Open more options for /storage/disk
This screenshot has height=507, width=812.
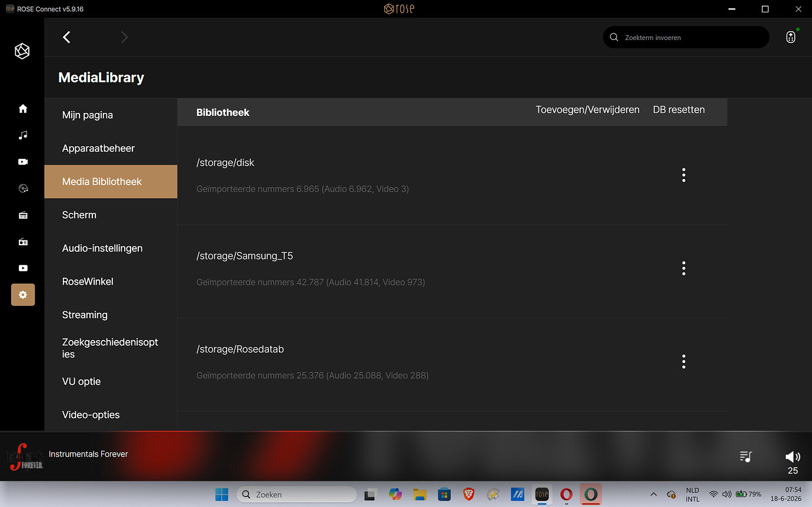point(684,175)
